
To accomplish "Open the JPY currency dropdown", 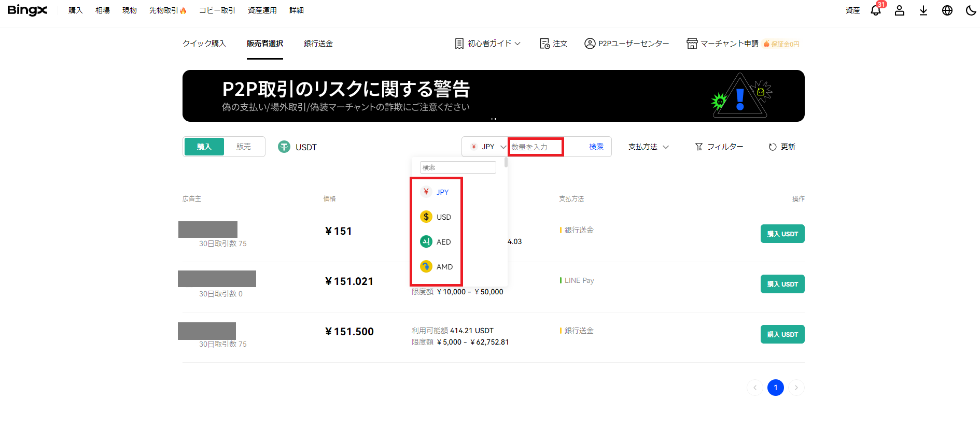I will 487,147.
